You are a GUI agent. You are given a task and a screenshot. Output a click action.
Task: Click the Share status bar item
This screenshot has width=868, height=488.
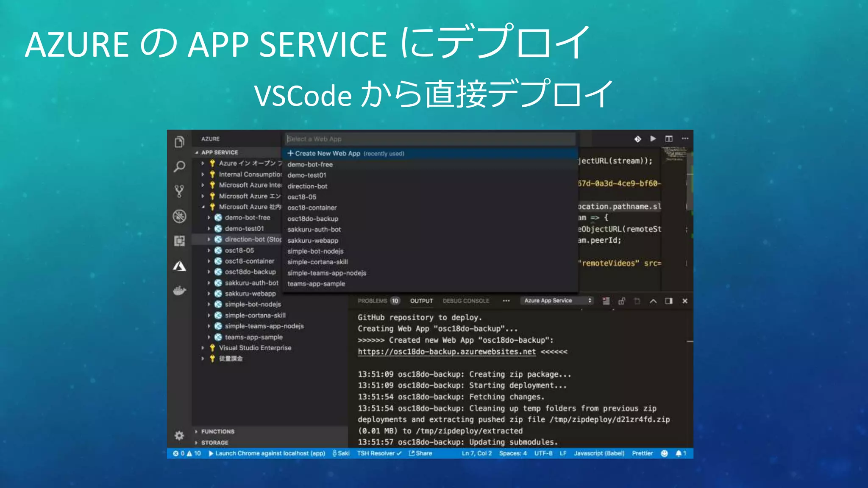pyautogui.click(x=420, y=453)
